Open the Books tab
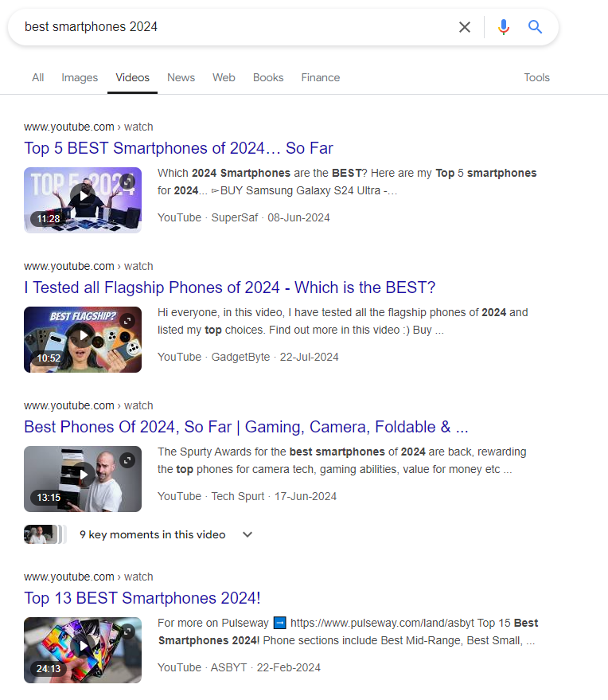 [x=268, y=78]
